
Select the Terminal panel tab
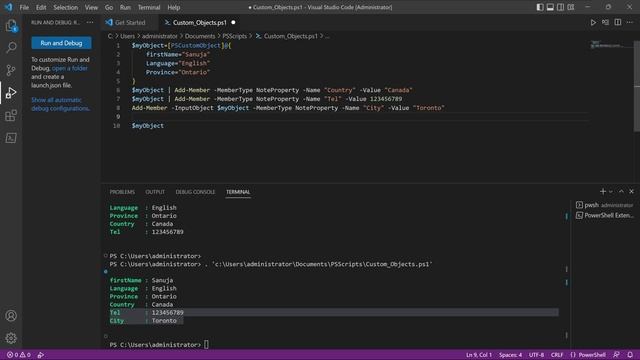pyautogui.click(x=238, y=192)
